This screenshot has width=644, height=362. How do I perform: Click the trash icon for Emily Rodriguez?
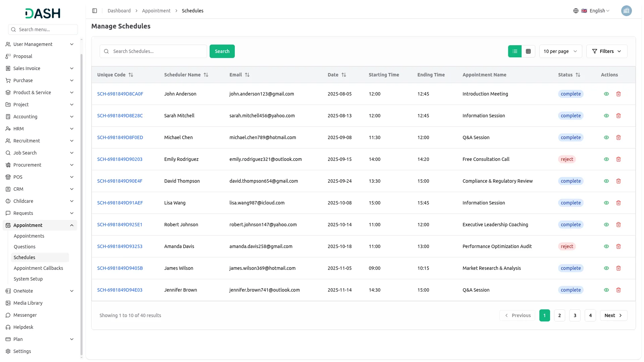[619, 159]
